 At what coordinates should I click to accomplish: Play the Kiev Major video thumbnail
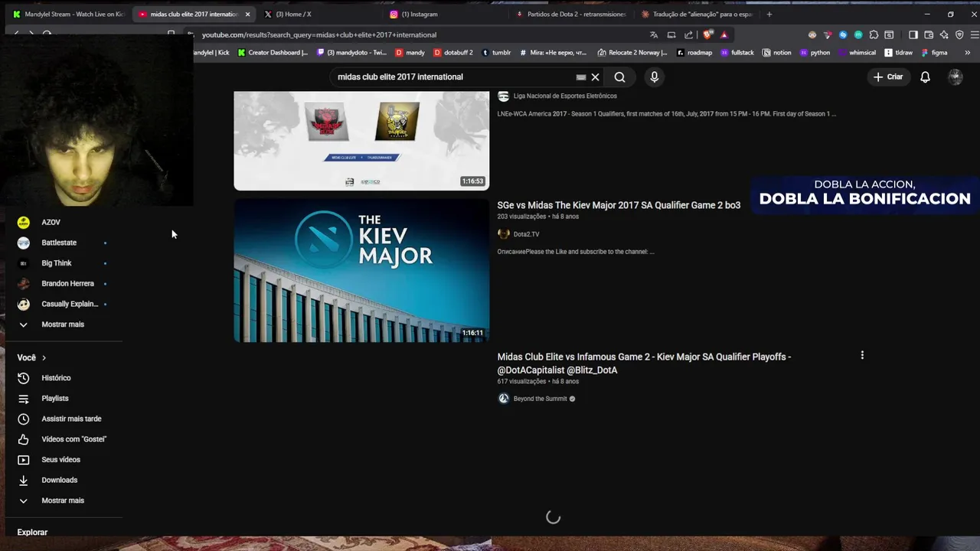pyautogui.click(x=361, y=270)
